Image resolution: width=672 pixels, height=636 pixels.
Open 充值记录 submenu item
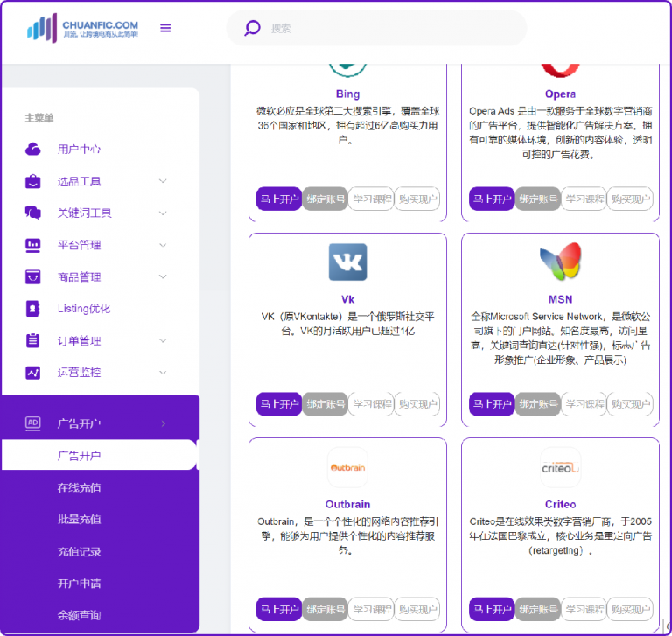tap(79, 551)
